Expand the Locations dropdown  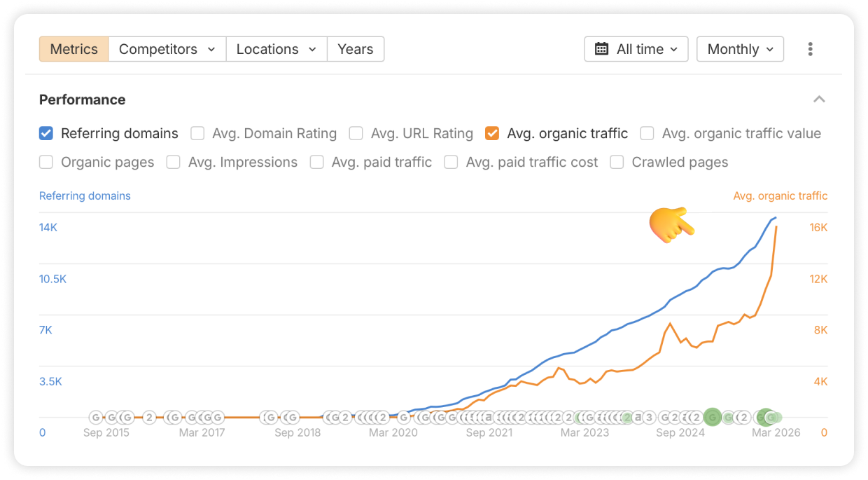point(276,49)
